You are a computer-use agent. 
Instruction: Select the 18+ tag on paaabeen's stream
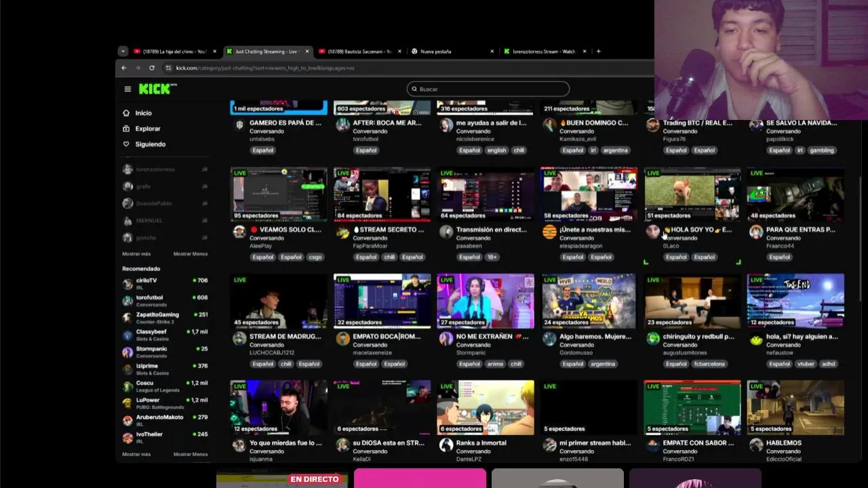coord(492,258)
